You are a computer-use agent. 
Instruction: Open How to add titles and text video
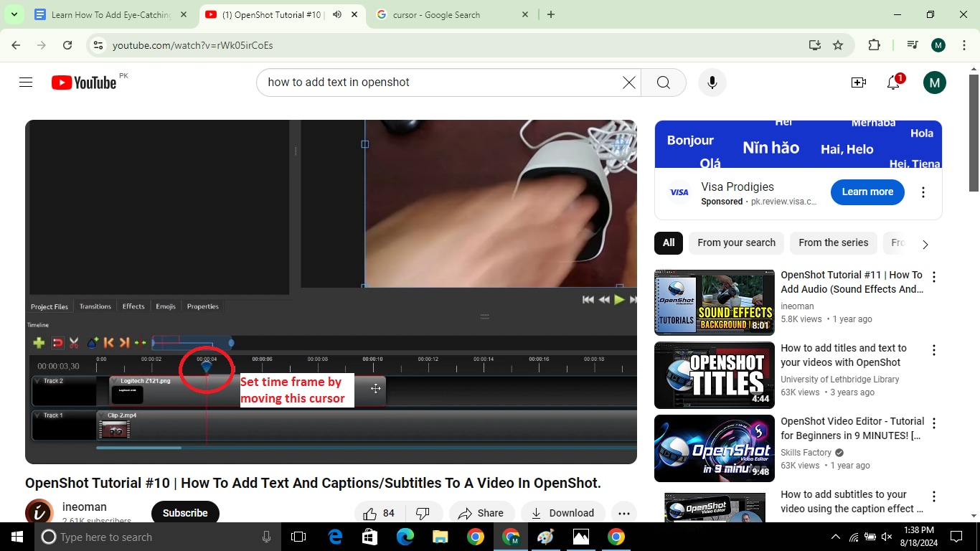click(843, 355)
